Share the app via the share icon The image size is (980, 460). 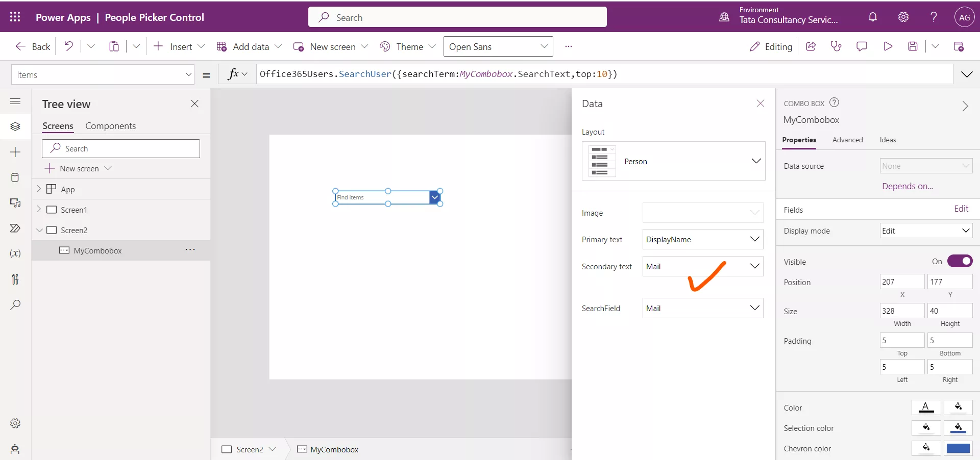click(x=812, y=46)
